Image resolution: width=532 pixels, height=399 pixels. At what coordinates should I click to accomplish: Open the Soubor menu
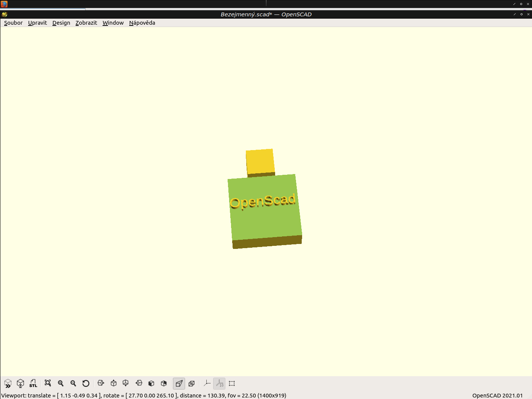[x=13, y=23]
